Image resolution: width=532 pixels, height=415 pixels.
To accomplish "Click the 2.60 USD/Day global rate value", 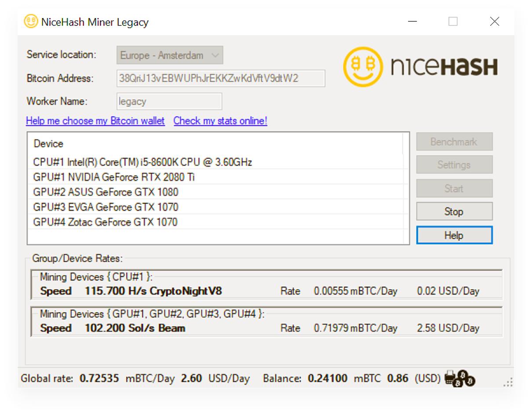I will pyautogui.click(x=191, y=378).
